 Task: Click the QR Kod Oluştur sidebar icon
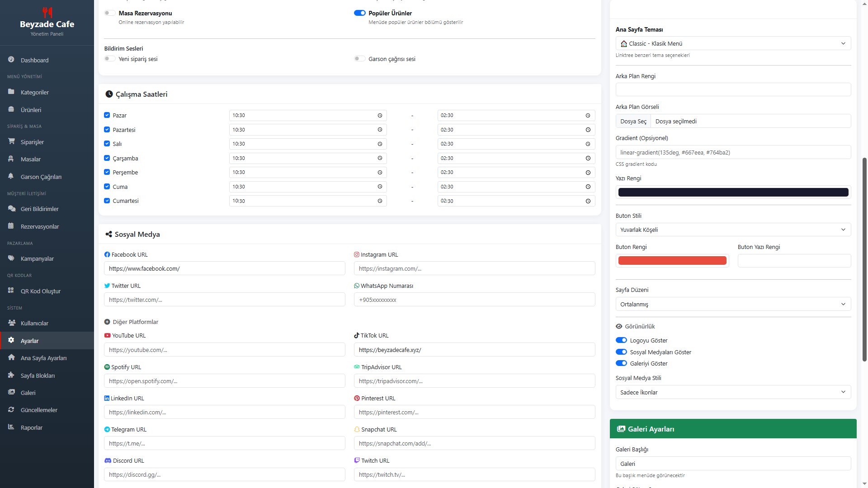[11, 291]
